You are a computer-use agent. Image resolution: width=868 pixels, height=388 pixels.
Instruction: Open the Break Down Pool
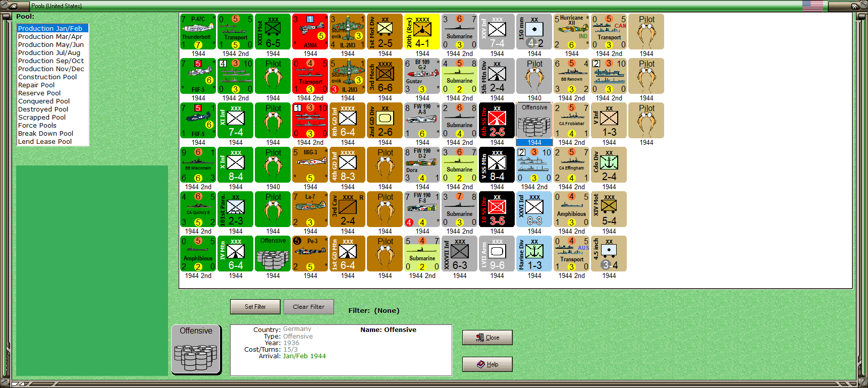click(52, 133)
